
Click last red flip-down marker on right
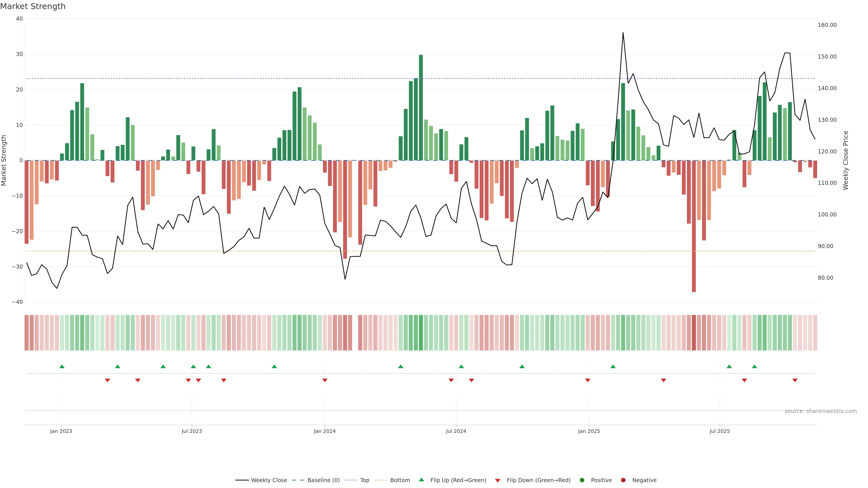[795, 380]
